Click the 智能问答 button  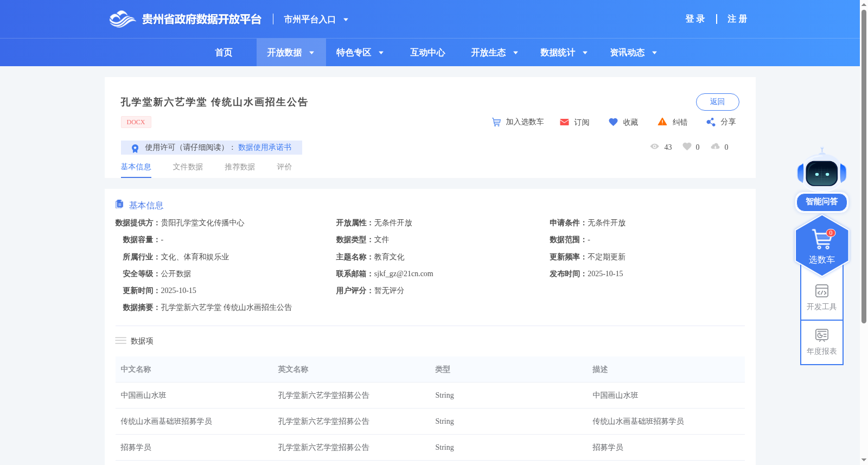tap(822, 202)
